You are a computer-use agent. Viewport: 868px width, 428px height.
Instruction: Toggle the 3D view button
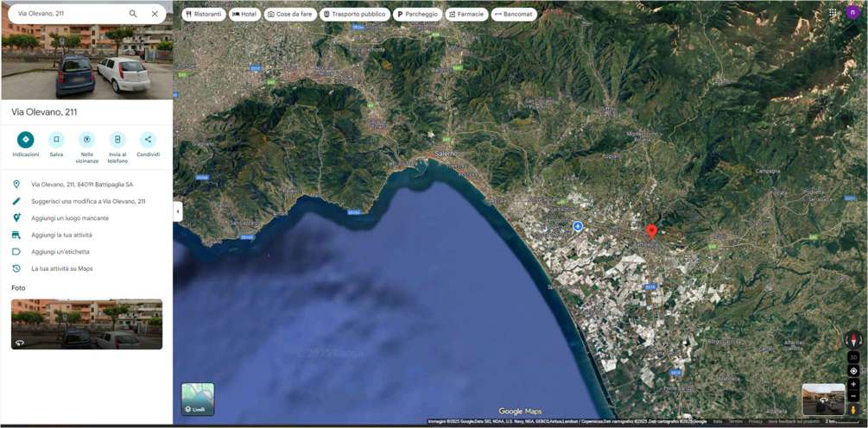tap(853, 357)
